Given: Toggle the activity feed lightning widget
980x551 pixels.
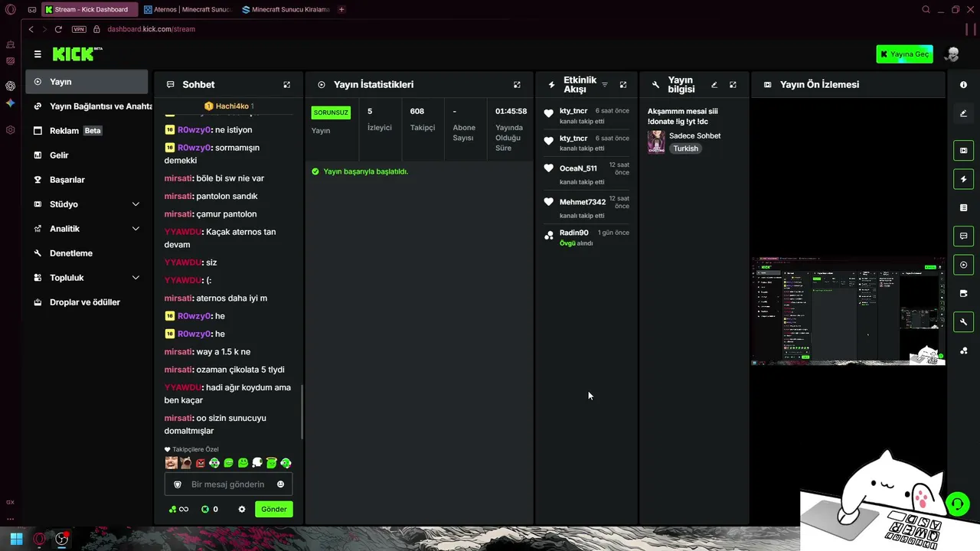Looking at the screenshot, I should pos(963,179).
